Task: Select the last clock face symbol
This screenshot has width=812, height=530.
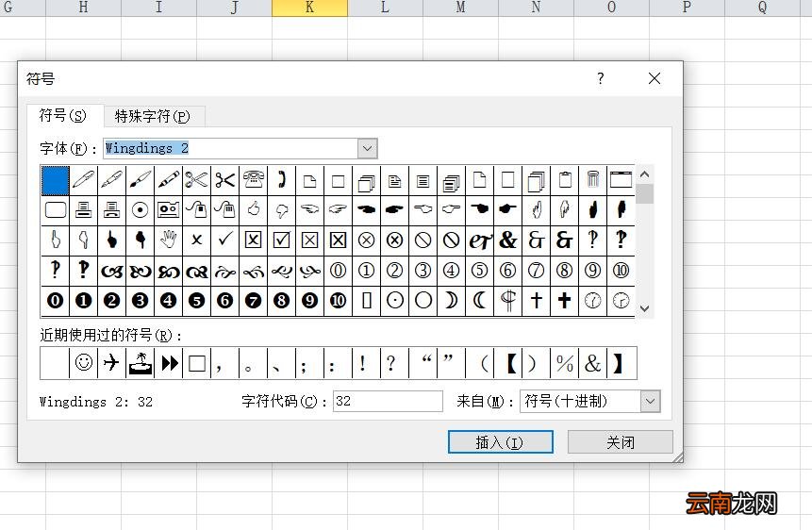Action: click(x=621, y=301)
